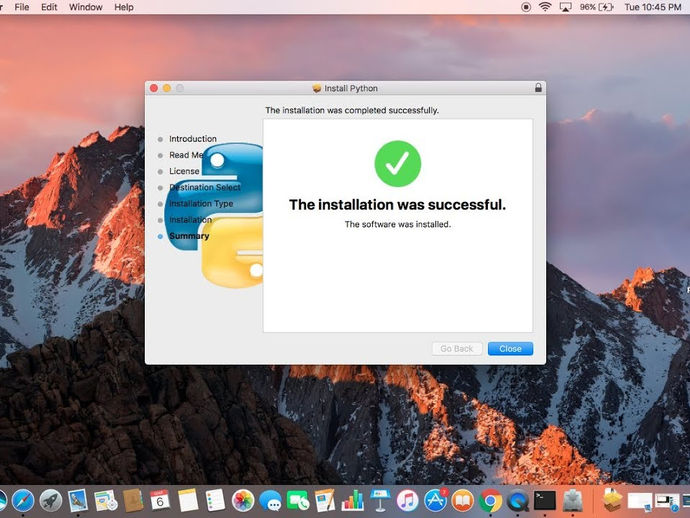Viewport: 690px width, 518px height.
Task: Open Numbers bar chart icon in dock
Action: coord(353,500)
